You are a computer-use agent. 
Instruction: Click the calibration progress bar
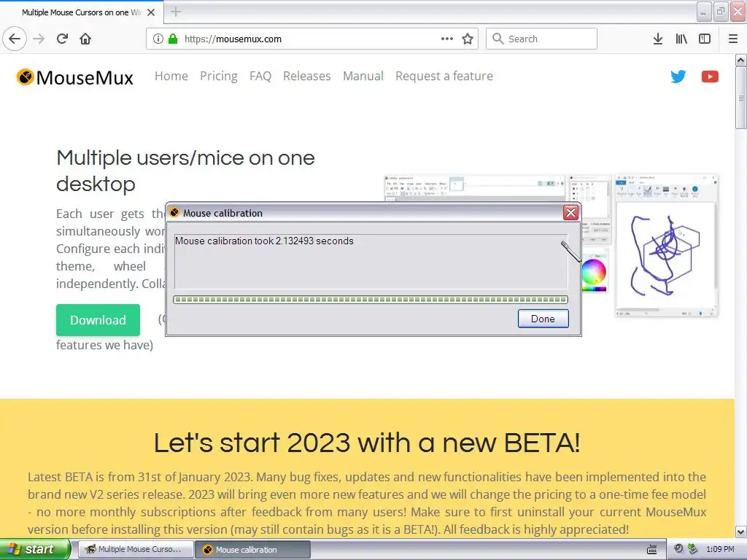click(371, 300)
